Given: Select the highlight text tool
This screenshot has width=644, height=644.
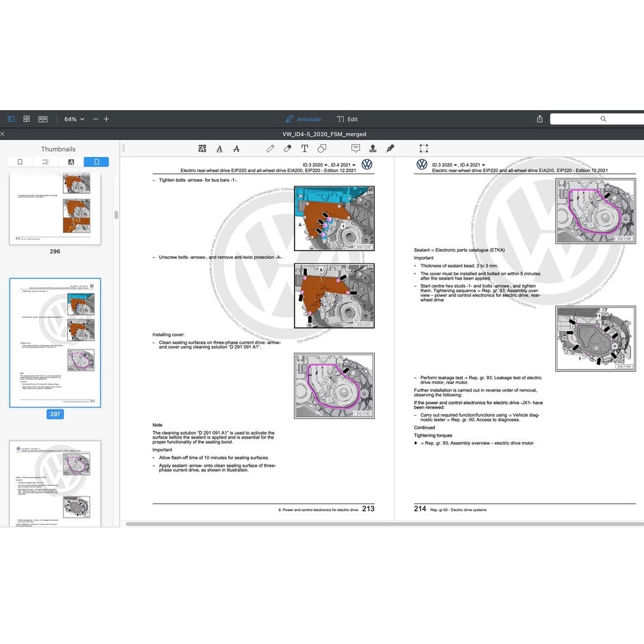Looking at the screenshot, I should pyautogui.click(x=202, y=149).
